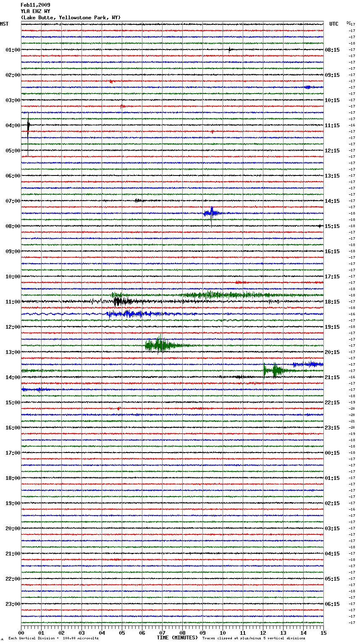Click the '06:15' UTC time label
This screenshot has height=644, width=357.
point(332,604)
